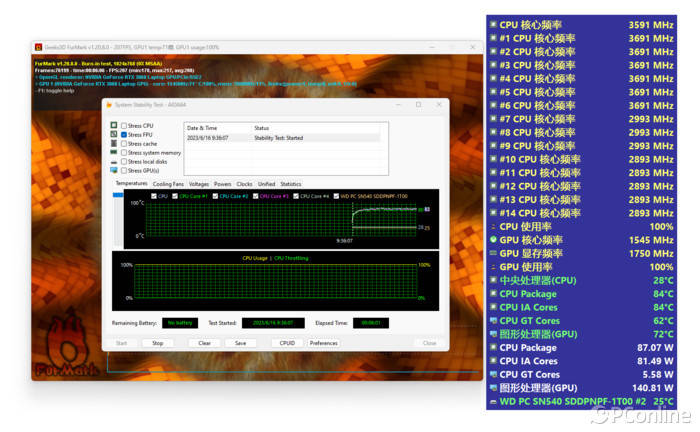This screenshot has width=700, height=432.
Task: Open the Unified tab
Action: coord(266,184)
